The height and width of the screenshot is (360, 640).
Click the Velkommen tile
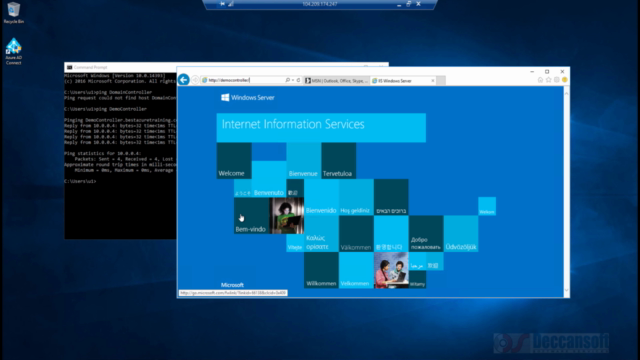coord(356,270)
